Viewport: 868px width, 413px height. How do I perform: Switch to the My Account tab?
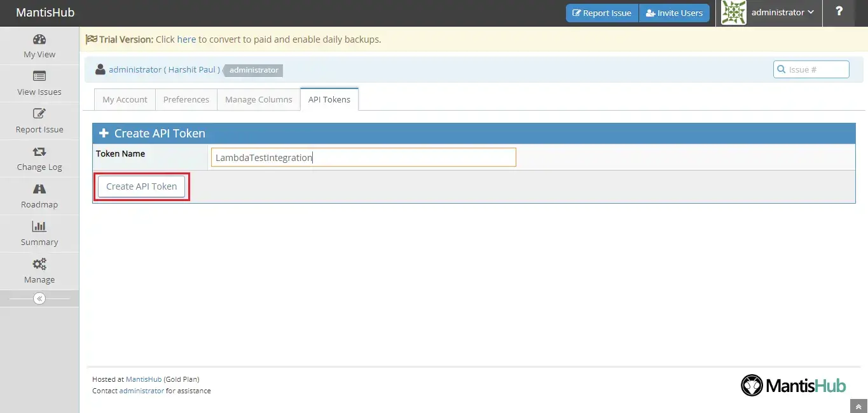point(124,99)
